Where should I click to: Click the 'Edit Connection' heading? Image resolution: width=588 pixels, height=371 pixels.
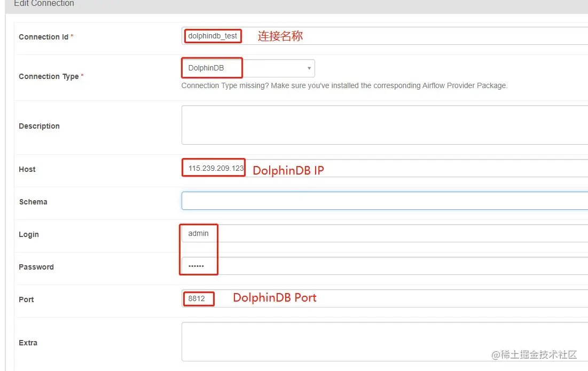coord(44,3)
